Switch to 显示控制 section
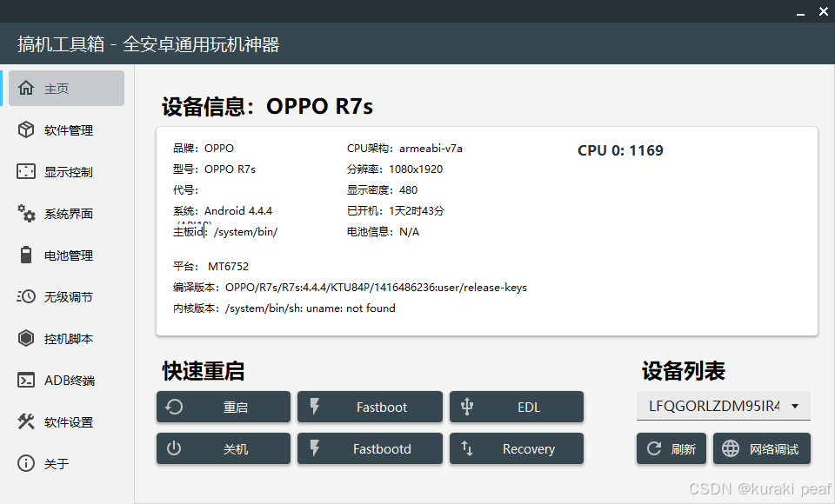The width and height of the screenshot is (835, 504). pyautogui.click(x=67, y=171)
